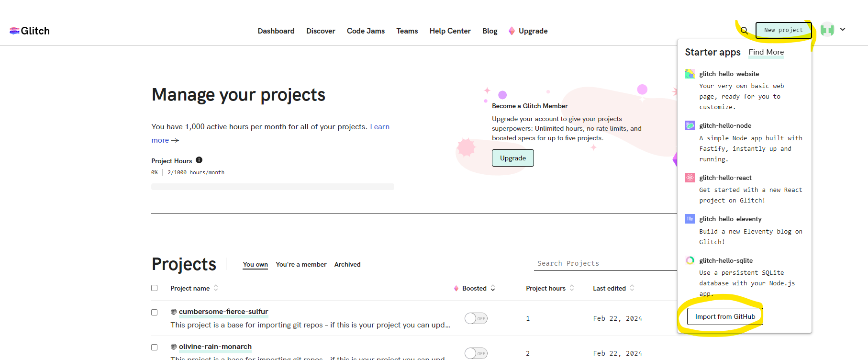The width and height of the screenshot is (868, 360).
Task: Click the Boosted column diamond icon
Action: (x=456, y=288)
